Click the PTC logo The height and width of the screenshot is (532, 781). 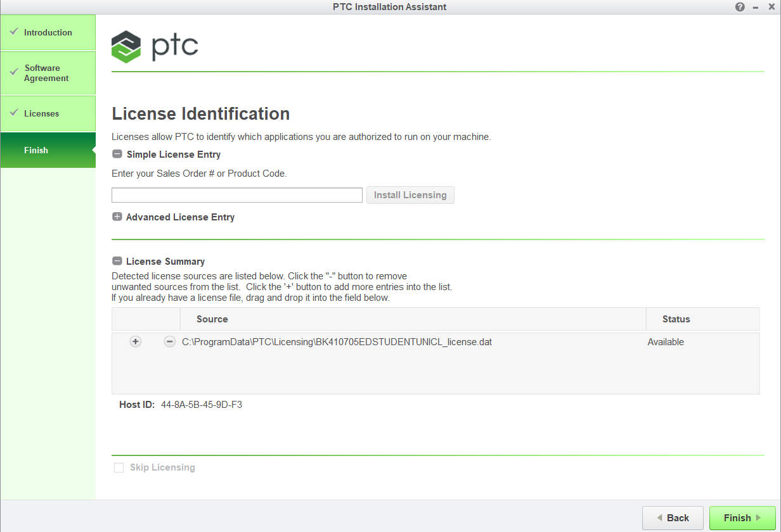pyautogui.click(x=155, y=46)
